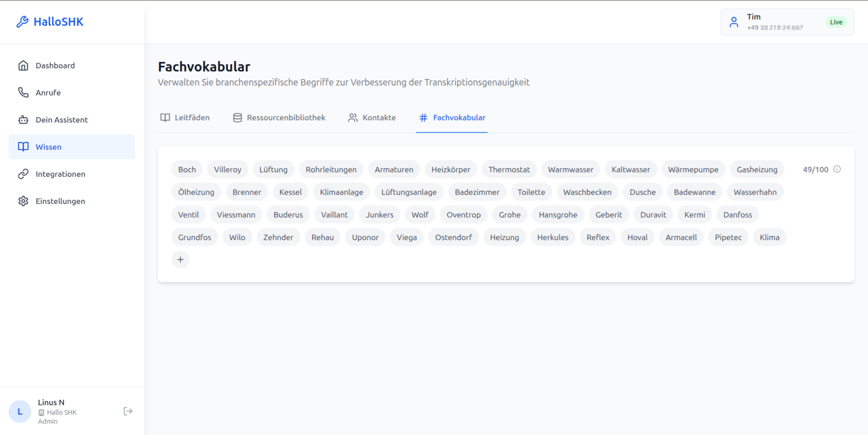Image resolution: width=868 pixels, height=435 pixels.
Task: Click the Viessmann chip
Action: tap(236, 215)
